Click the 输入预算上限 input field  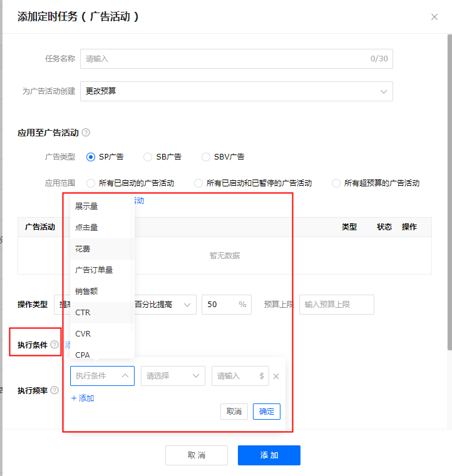[x=336, y=305]
